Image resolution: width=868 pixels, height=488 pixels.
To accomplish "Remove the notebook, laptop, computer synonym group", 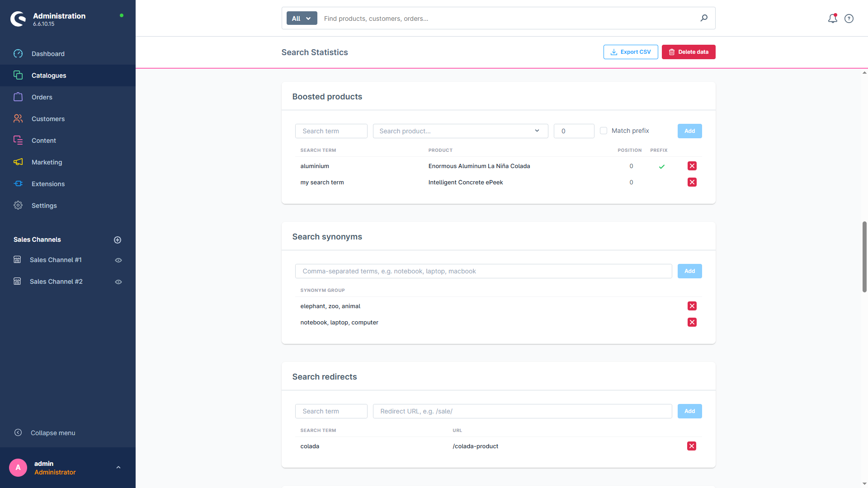I will pyautogui.click(x=692, y=322).
